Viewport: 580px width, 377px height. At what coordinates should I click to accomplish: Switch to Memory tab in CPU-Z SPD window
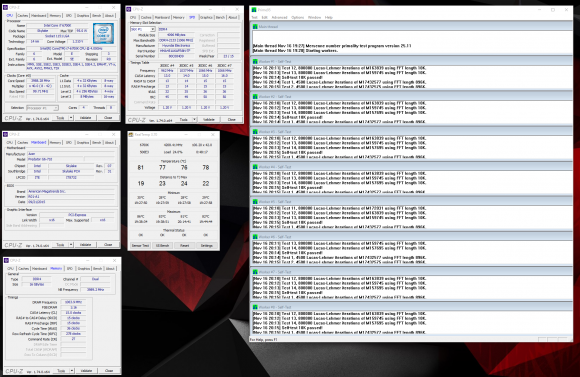click(178, 17)
